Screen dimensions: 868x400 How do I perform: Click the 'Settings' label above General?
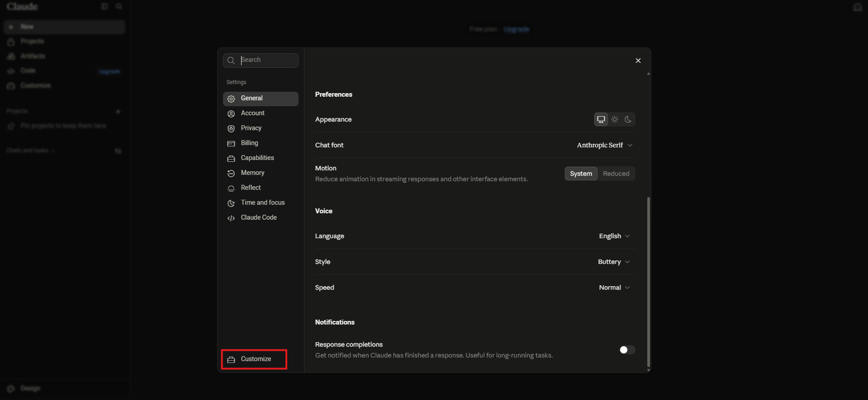[237, 82]
